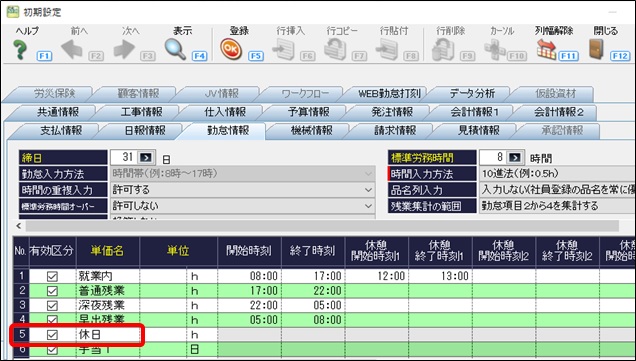636x361 pixels.
Task: Click the horizontal scrollbar left arrow
Action: coord(19,226)
